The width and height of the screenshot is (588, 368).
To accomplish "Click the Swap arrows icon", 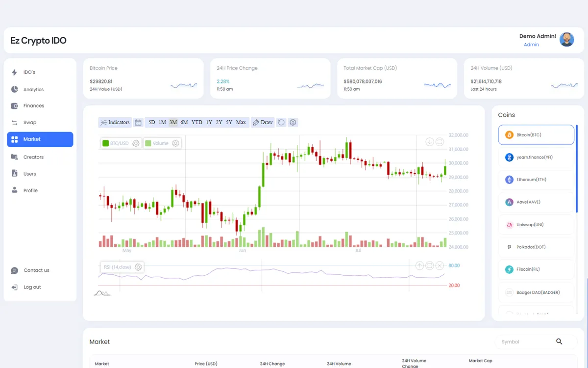I will pos(14,122).
